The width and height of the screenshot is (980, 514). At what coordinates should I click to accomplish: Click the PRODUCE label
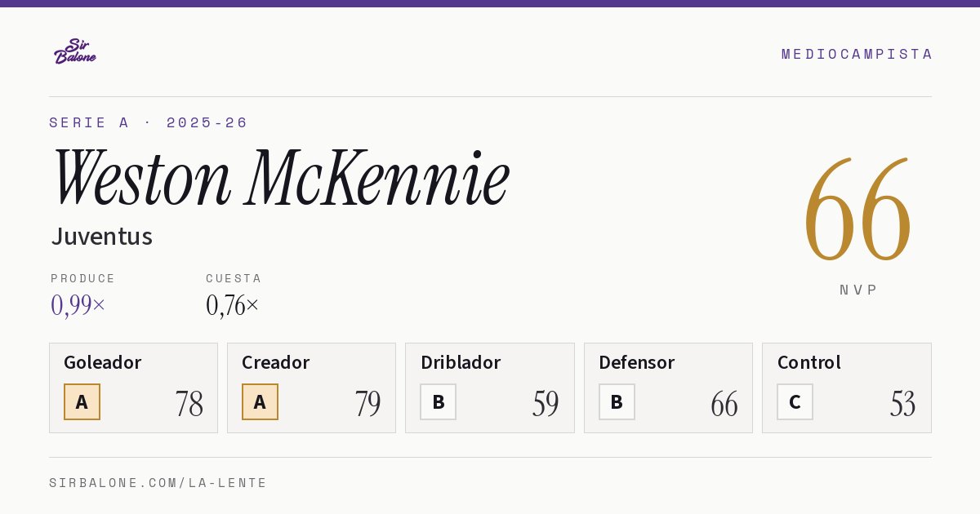pos(83,278)
